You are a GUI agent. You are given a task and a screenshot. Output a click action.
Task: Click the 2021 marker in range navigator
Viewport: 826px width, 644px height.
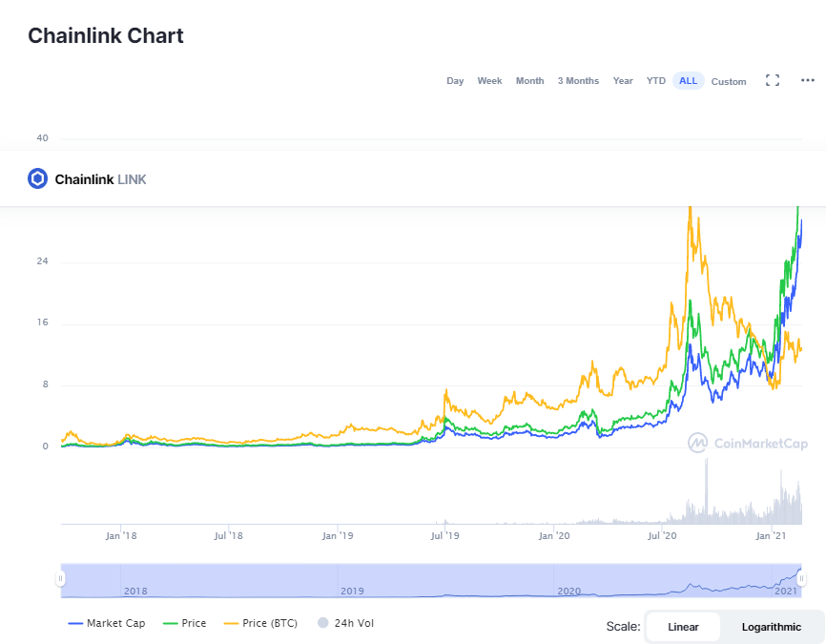785,591
